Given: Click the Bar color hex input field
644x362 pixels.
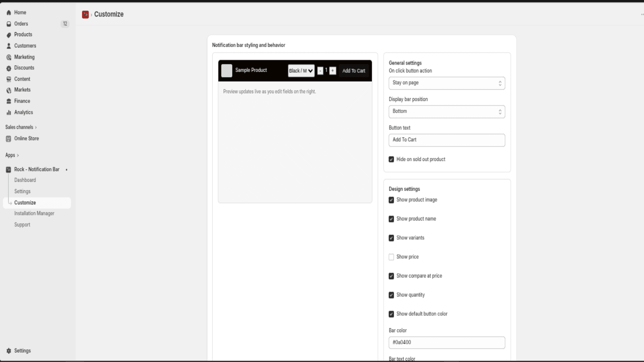Looking at the screenshot, I should click(x=447, y=343).
